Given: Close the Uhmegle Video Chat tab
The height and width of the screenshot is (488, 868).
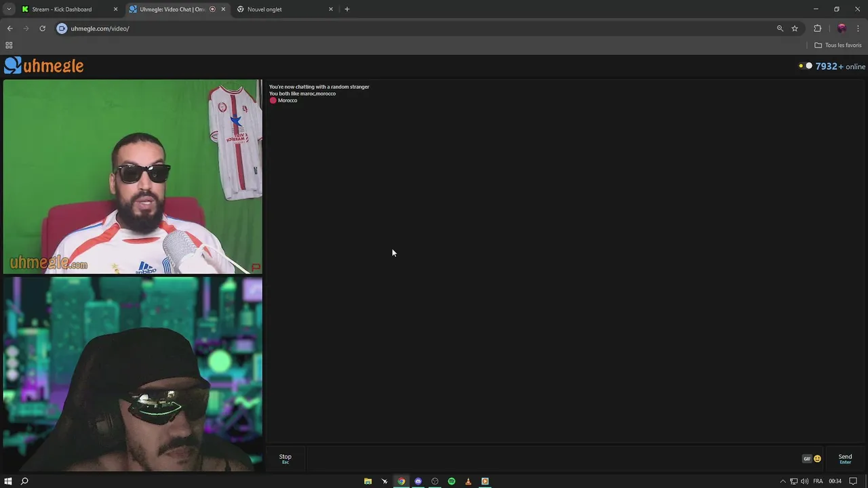Looking at the screenshot, I should pos(223,9).
